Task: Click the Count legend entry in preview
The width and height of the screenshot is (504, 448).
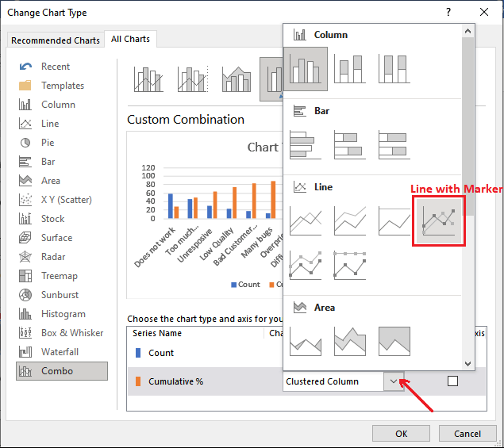Action: 245,285
